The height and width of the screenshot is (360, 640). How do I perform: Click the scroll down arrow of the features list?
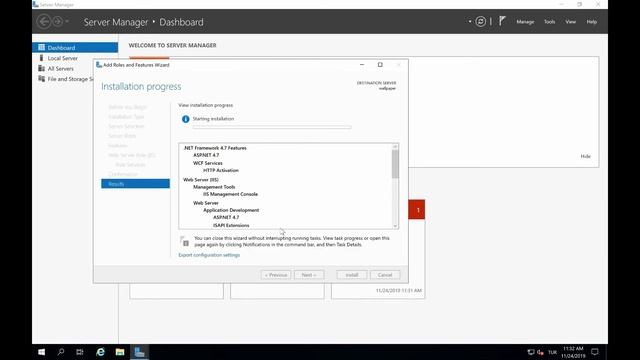395,226
